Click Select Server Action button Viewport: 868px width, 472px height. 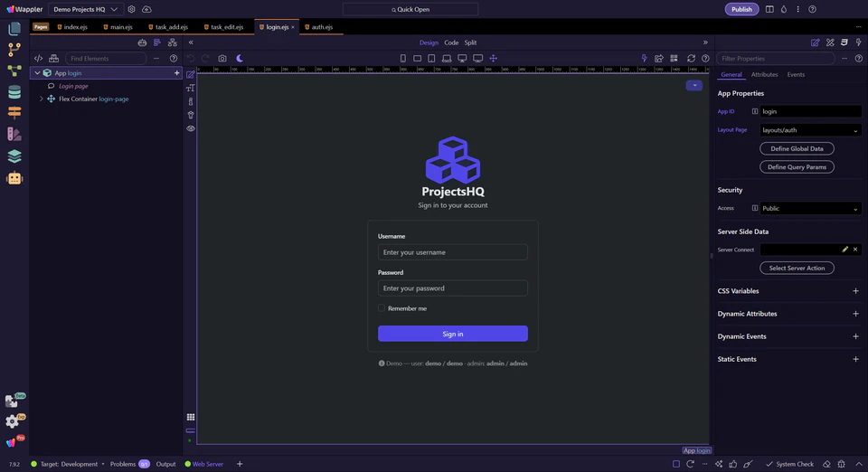pyautogui.click(x=797, y=269)
